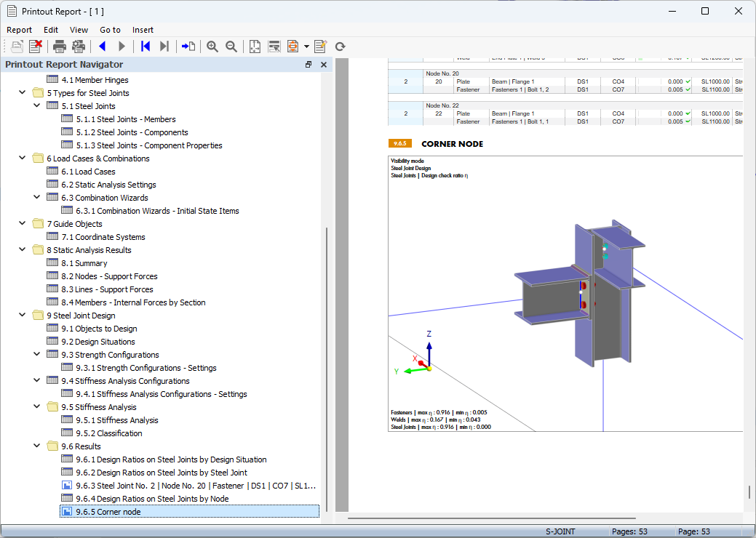The image size is (756, 538).
Task: Select 9.2 Design Situations item
Action: click(x=98, y=342)
